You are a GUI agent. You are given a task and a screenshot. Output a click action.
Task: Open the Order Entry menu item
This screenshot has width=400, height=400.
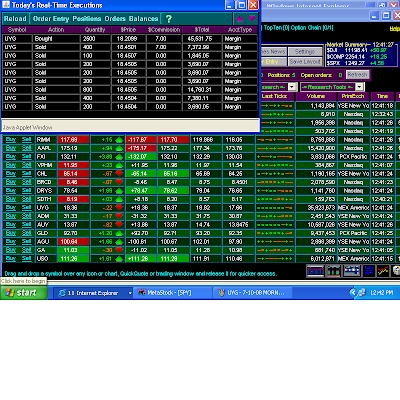[x=51, y=19]
